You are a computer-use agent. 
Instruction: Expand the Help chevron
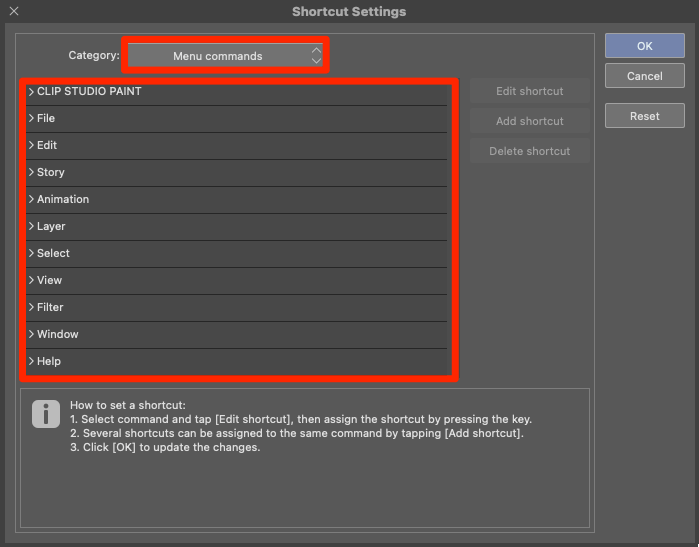31,361
